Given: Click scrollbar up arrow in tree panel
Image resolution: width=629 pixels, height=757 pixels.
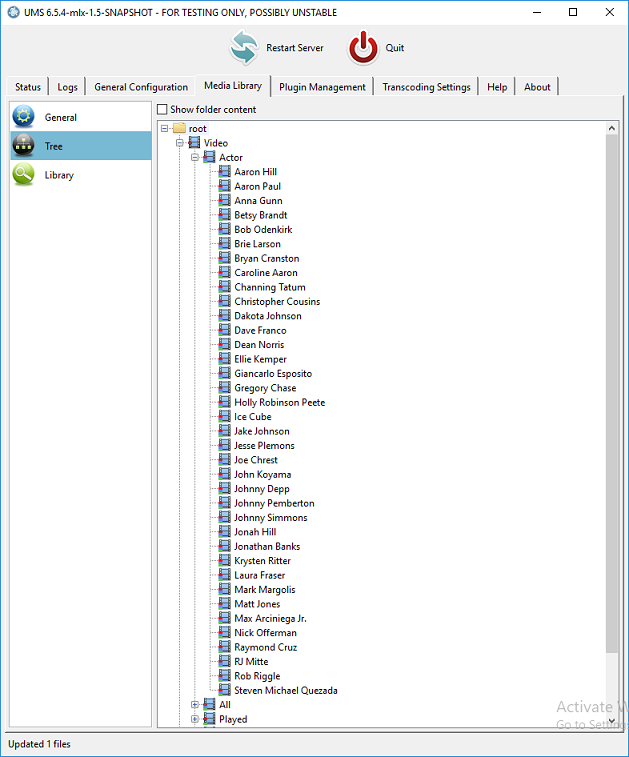Looking at the screenshot, I should [612, 128].
